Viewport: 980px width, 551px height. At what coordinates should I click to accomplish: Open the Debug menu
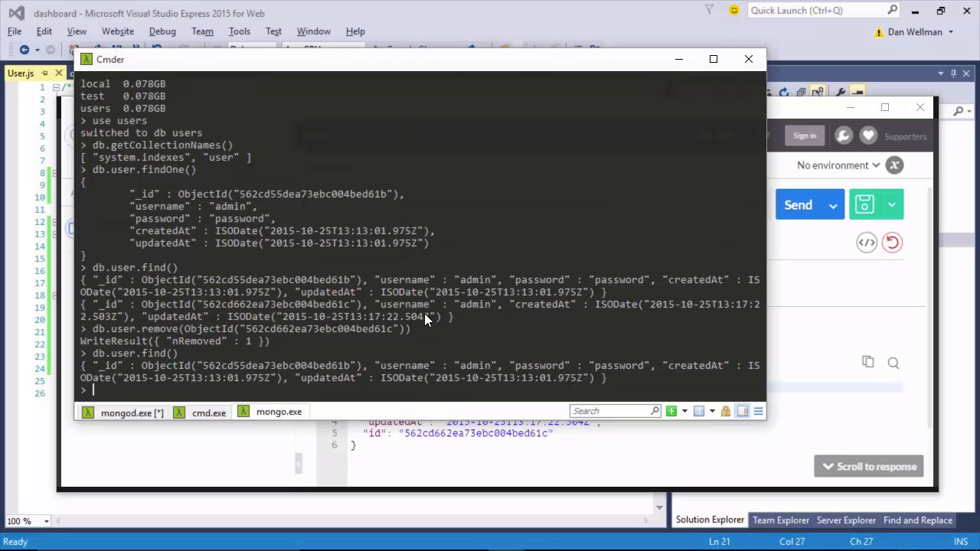[x=162, y=31]
